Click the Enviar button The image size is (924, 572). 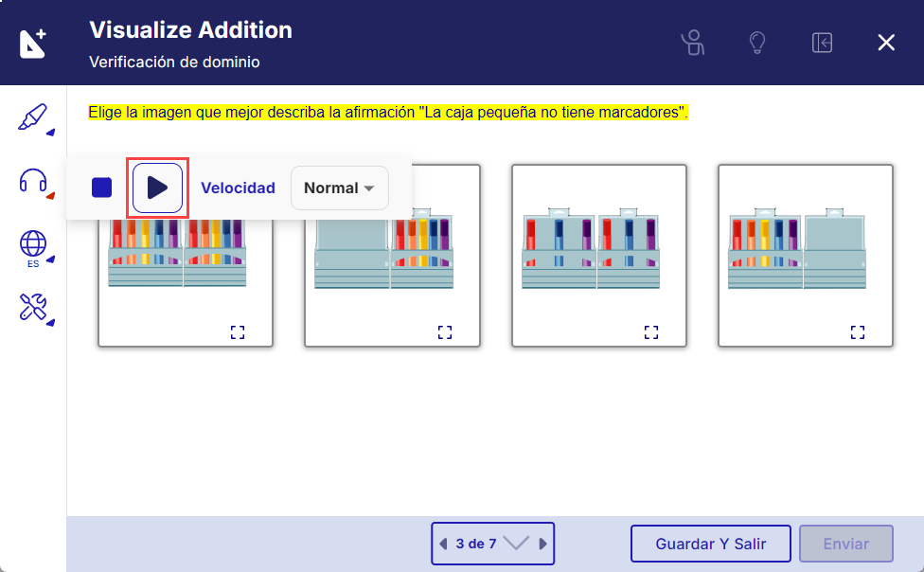point(846,543)
